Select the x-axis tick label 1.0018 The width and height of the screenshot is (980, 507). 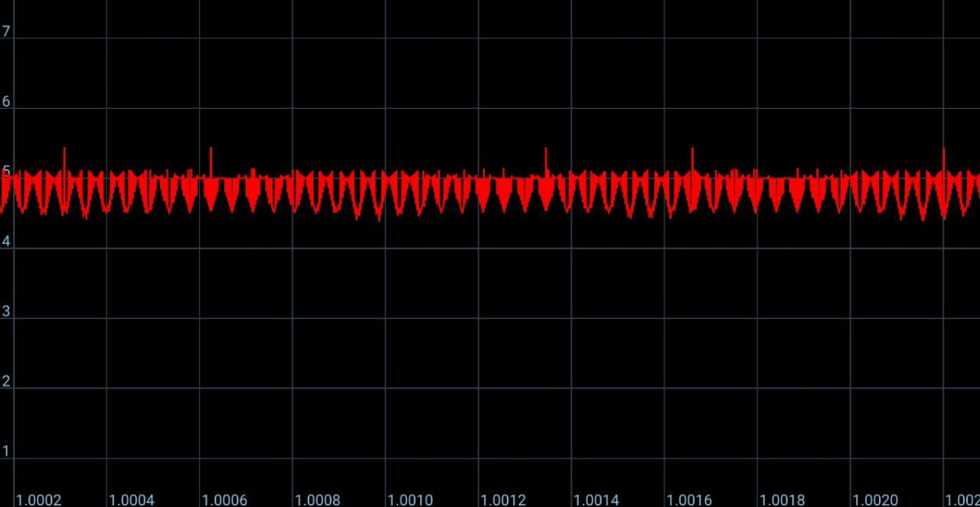tap(782, 500)
